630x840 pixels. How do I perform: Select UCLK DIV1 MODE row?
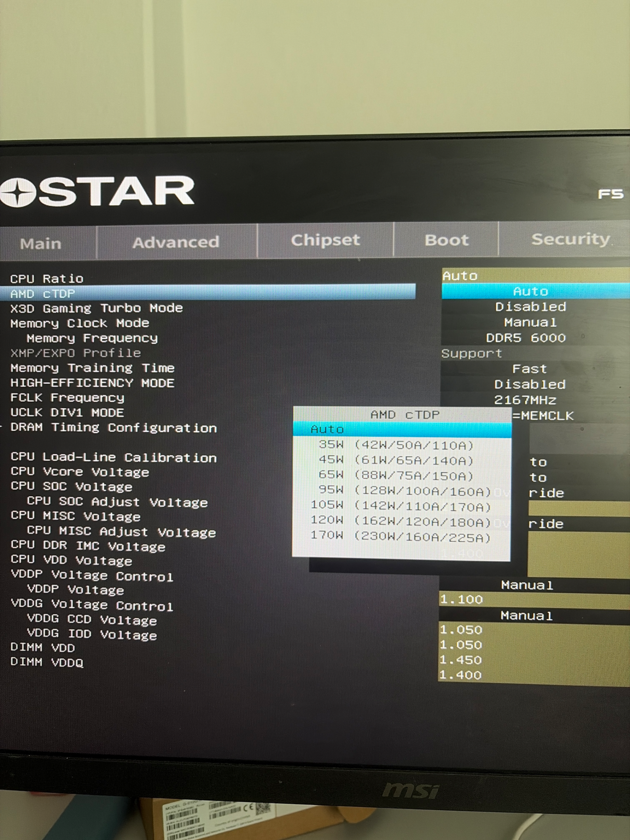67,413
